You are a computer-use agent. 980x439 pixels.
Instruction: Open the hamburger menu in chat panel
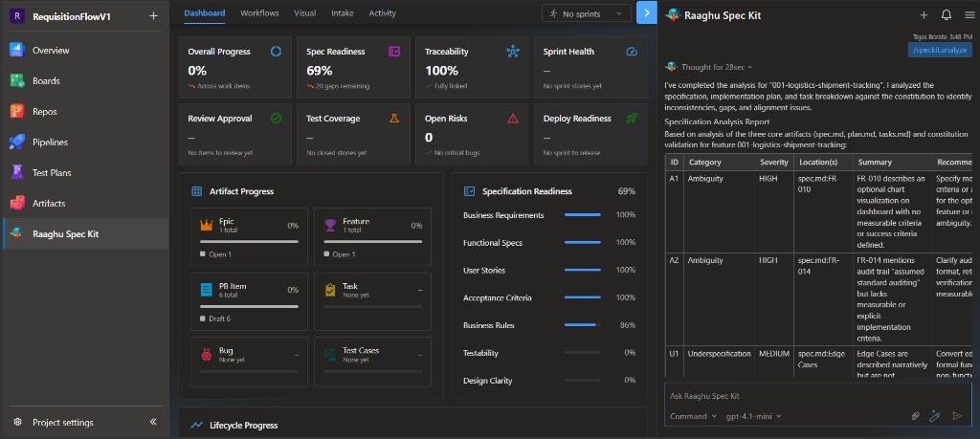pos(969,15)
